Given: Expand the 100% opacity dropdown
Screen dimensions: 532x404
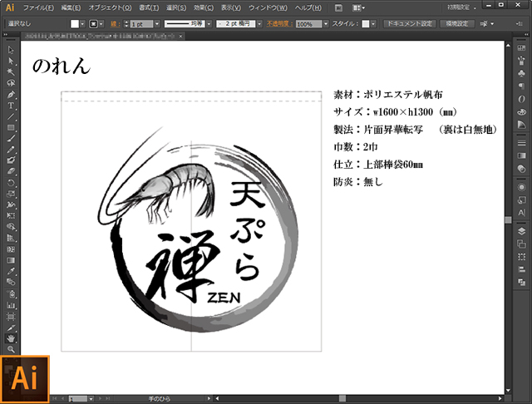Looking at the screenshot, I should (326, 24).
